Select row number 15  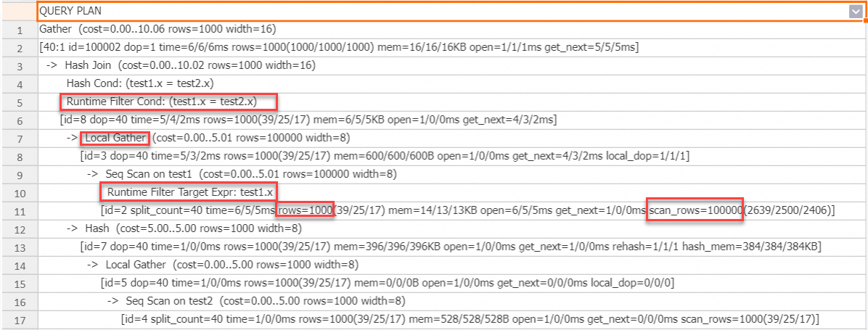[18, 283]
